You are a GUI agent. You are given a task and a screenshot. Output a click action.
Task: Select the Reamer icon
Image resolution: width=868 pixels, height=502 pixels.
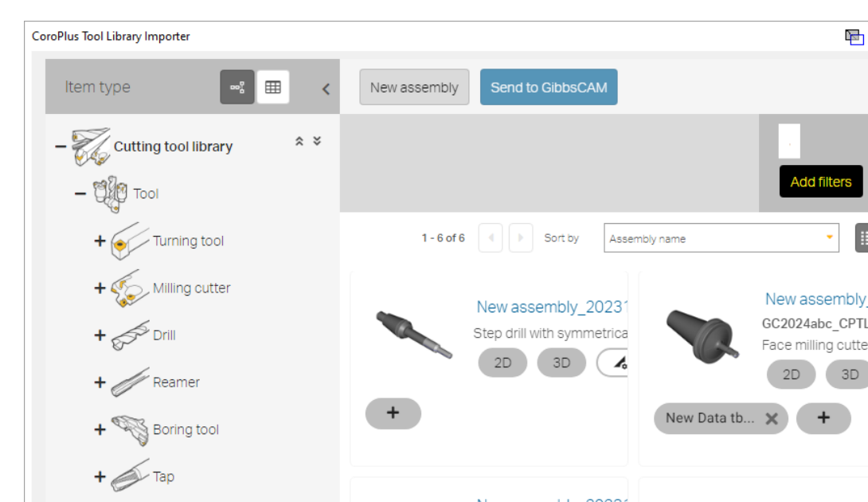(x=130, y=382)
